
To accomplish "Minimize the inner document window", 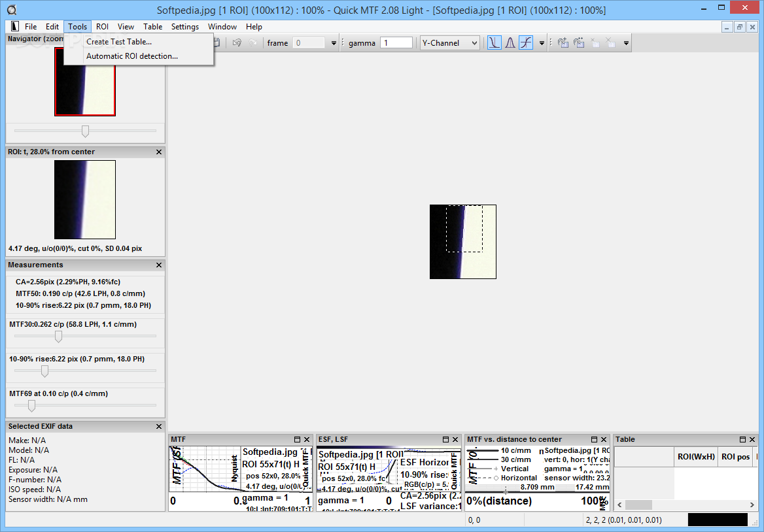I will (727, 27).
